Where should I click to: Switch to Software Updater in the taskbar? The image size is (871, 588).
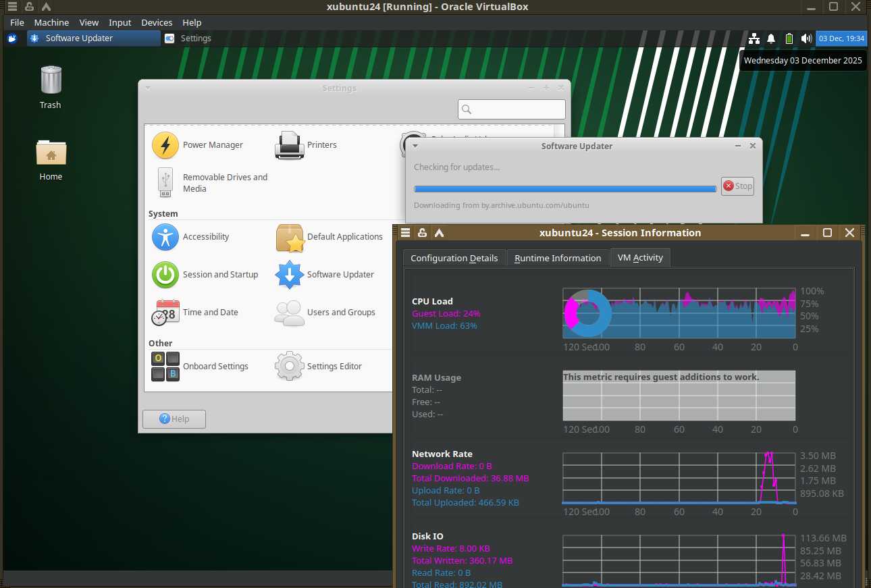coord(94,38)
